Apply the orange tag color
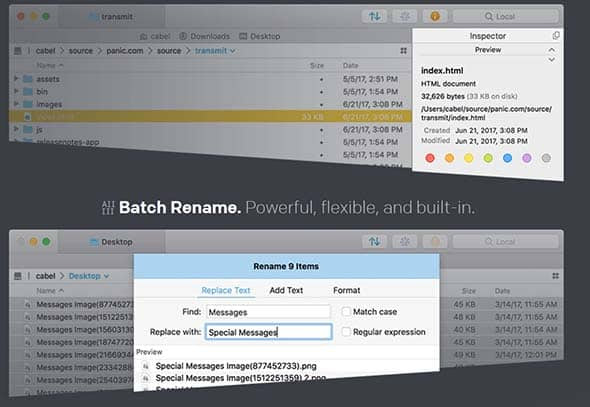The height and width of the screenshot is (407, 590). pos(449,158)
